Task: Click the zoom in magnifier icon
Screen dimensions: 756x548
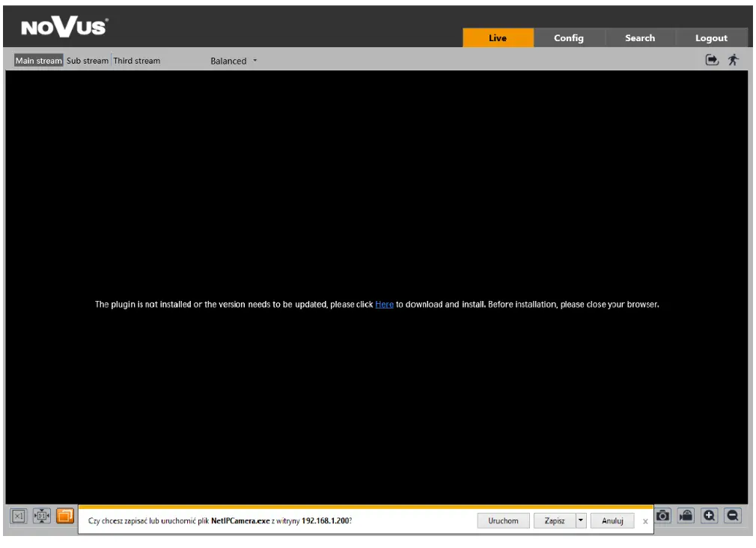Action: pos(710,516)
